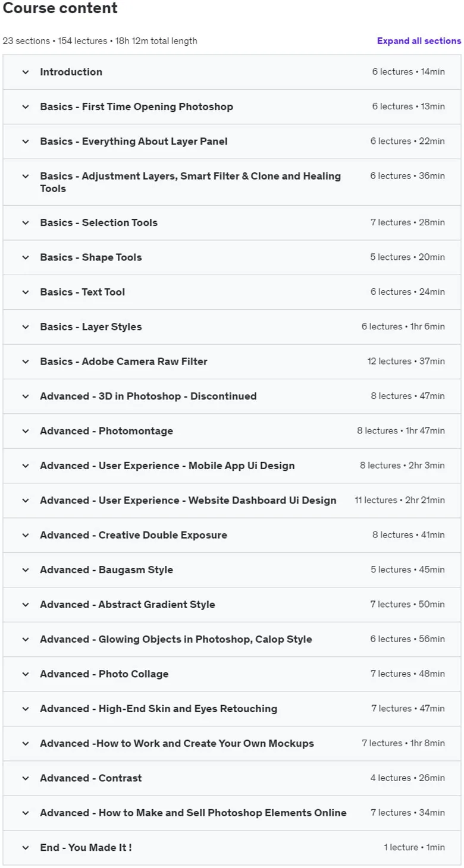Expand chevron next to Basics - Layer Styles
The height and width of the screenshot is (868, 464).
[25, 327]
